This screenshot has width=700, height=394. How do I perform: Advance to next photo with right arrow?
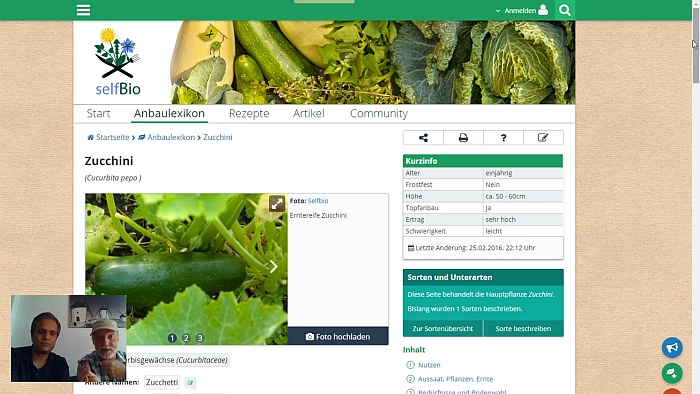click(273, 267)
